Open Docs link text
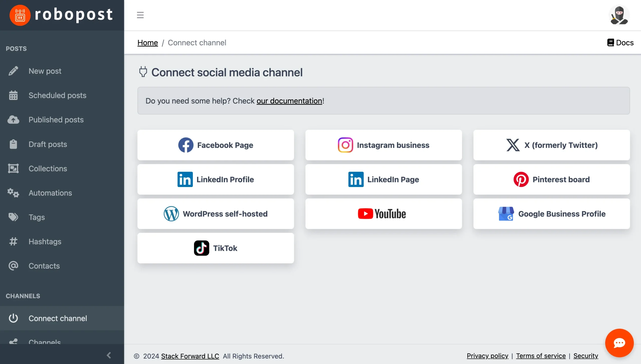Image resolution: width=641 pixels, height=364 pixels. pos(625,43)
